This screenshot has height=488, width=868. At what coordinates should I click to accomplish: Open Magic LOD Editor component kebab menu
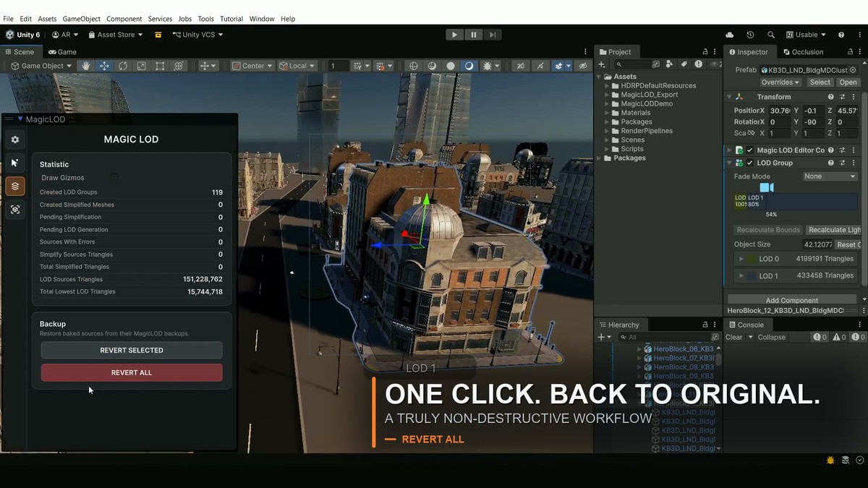854,150
